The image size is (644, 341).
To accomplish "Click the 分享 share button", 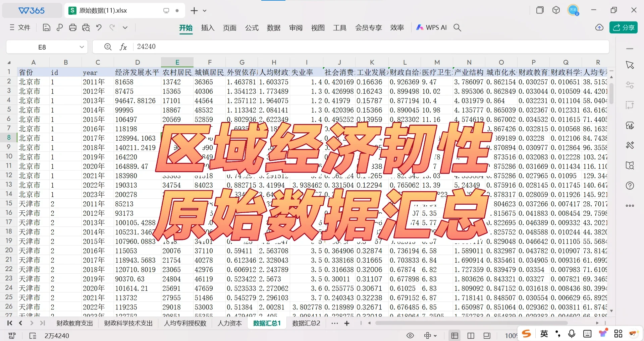I will (623, 27).
